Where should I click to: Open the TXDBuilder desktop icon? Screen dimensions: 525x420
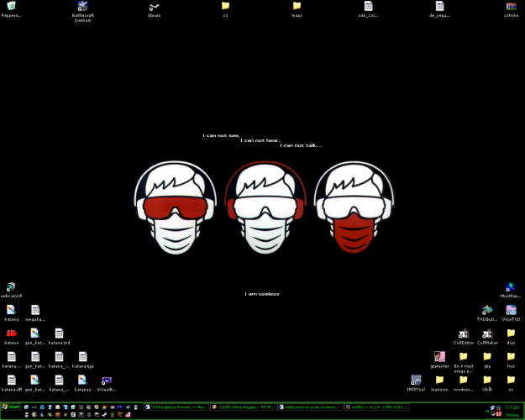[487, 311]
